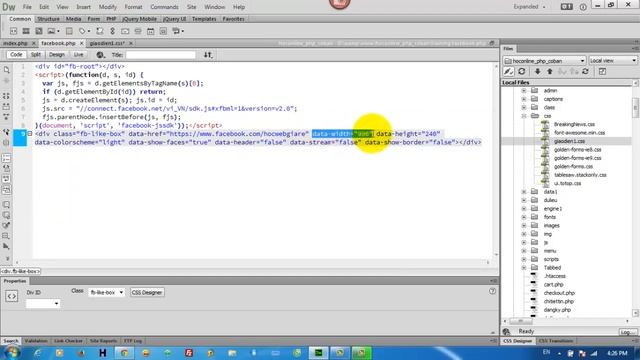Viewport: 640px width, 360px height.
Task: Click the code editor horizontal scrollbar
Action: tap(252, 262)
